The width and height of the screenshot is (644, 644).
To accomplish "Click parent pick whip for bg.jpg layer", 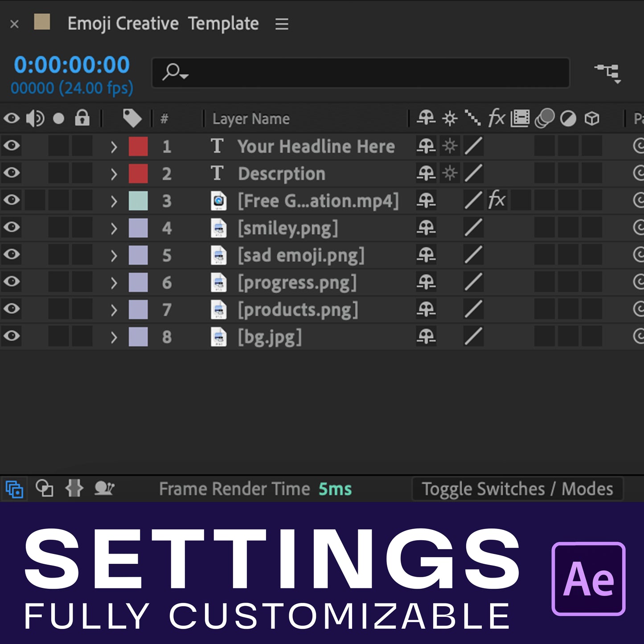I will 638,336.
